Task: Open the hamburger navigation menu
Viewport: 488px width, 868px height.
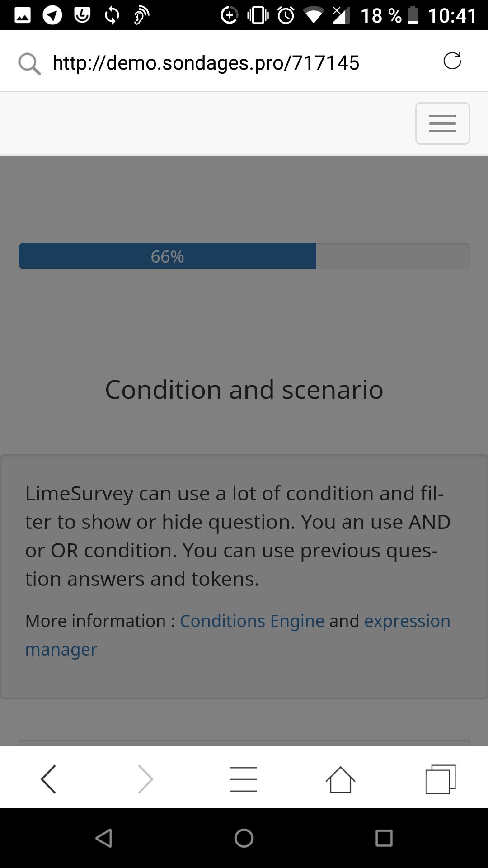Action: coord(442,123)
